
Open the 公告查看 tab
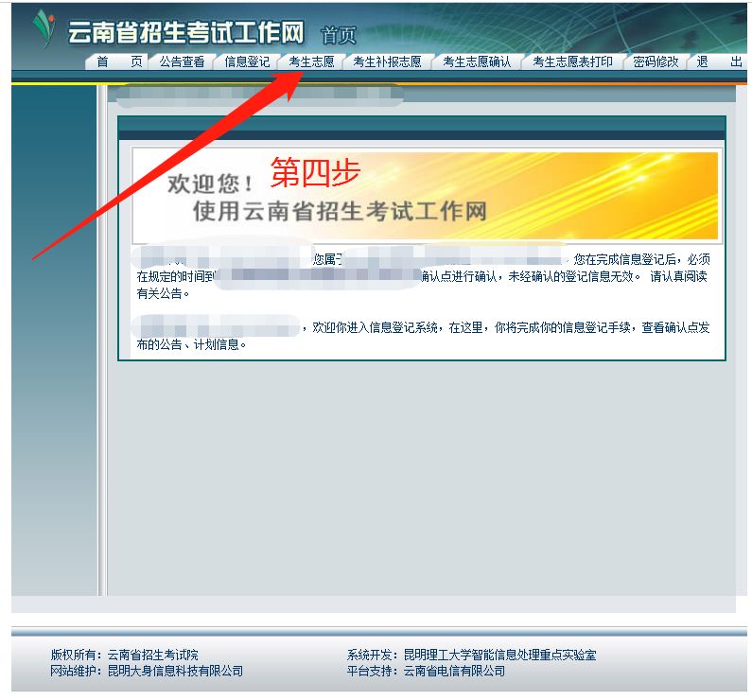182,62
